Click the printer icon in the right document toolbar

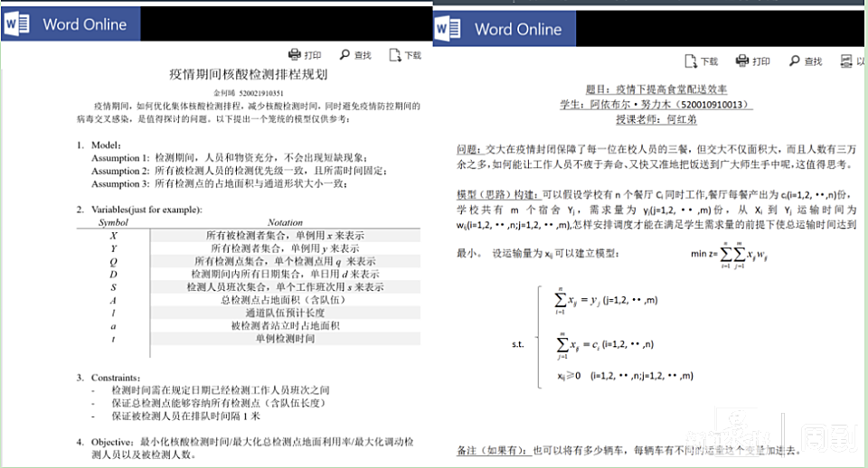[x=742, y=61]
